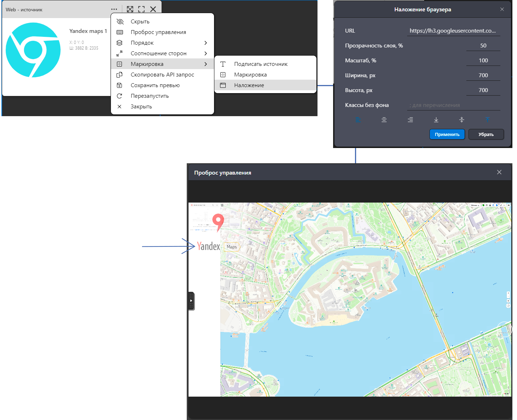Close the Web source panel with X icon

point(153,10)
